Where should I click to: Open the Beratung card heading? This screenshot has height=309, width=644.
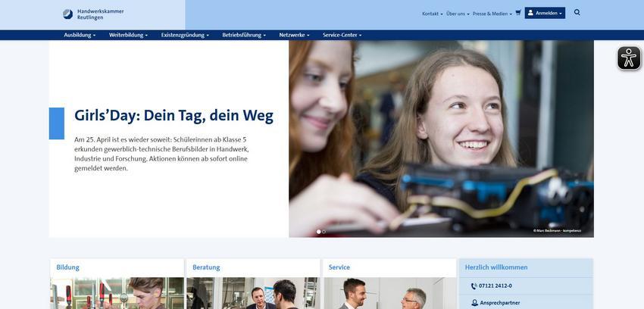coord(206,267)
